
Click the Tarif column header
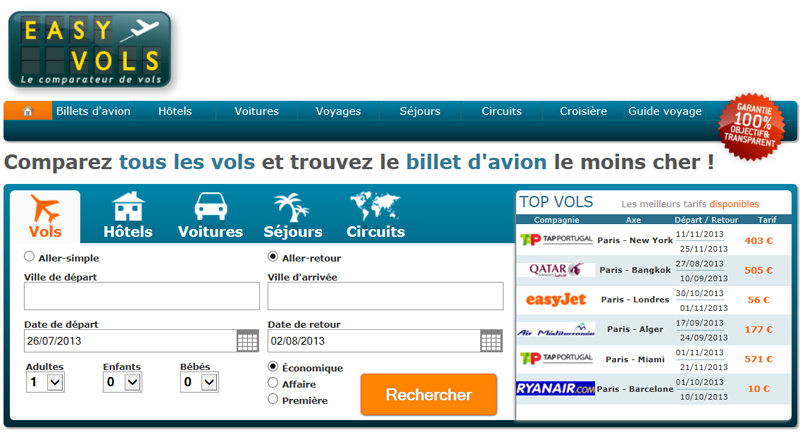(767, 220)
